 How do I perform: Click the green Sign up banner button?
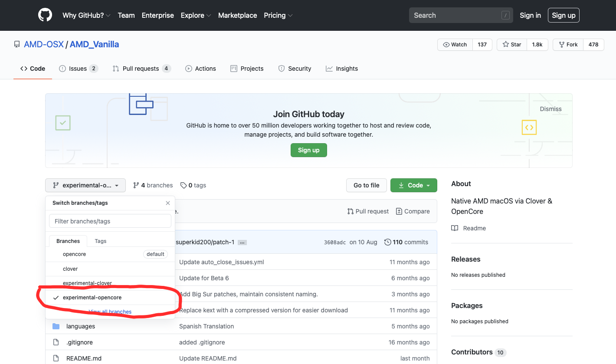[x=309, y=150]
